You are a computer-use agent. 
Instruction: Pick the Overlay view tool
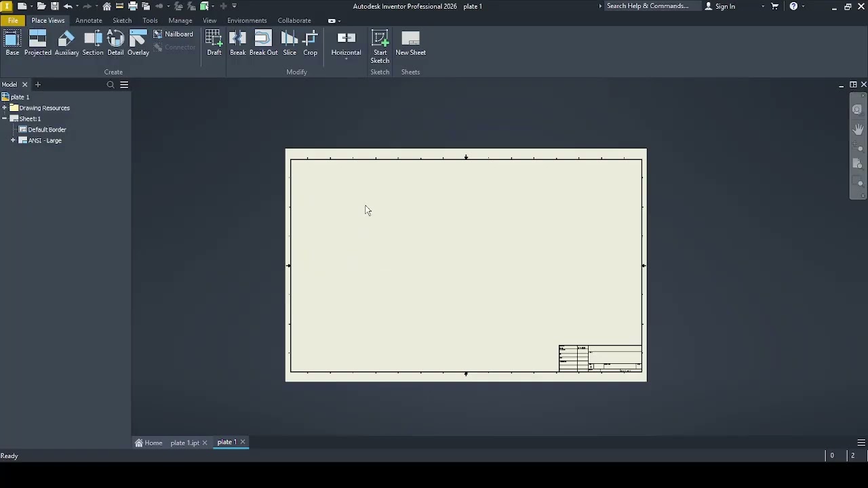pos(138,43)
